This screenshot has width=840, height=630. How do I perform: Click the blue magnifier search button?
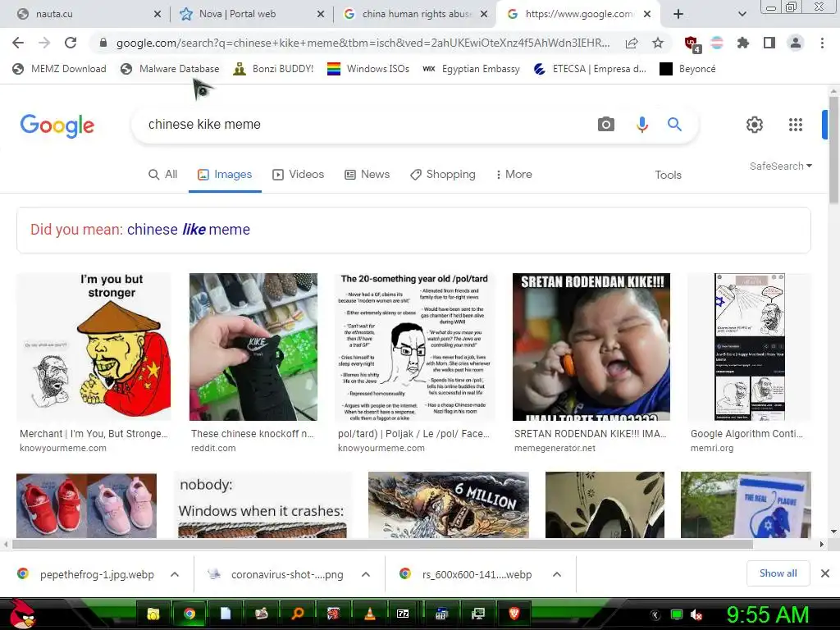[x=674, y=125]
